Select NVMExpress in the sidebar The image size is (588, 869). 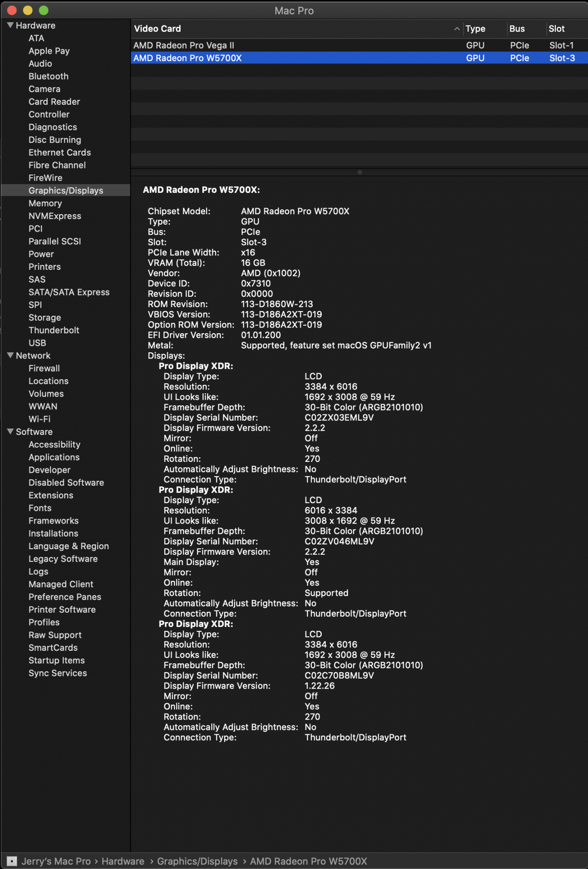click(55, 216)
